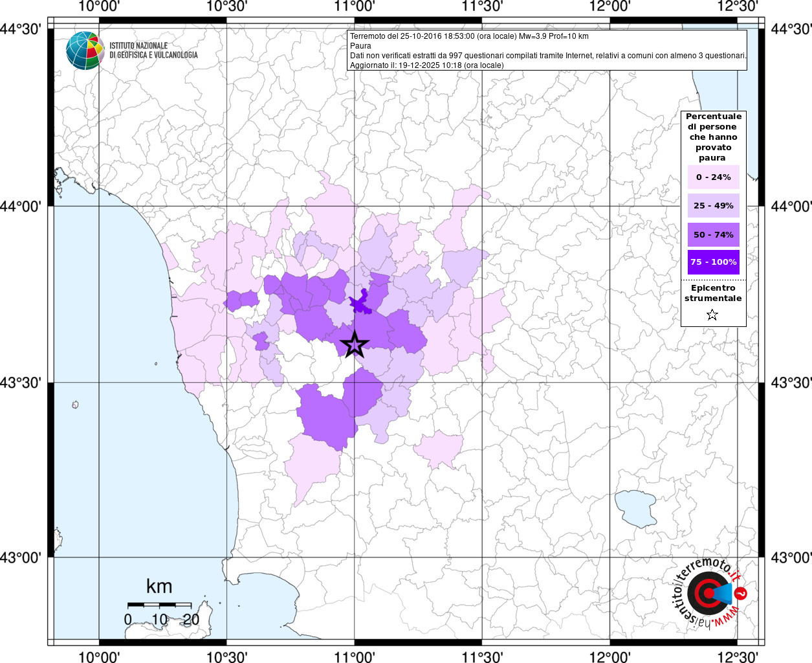Click the blue lake on the map
This screenshot has width=812, height=663.
(635, 508)
